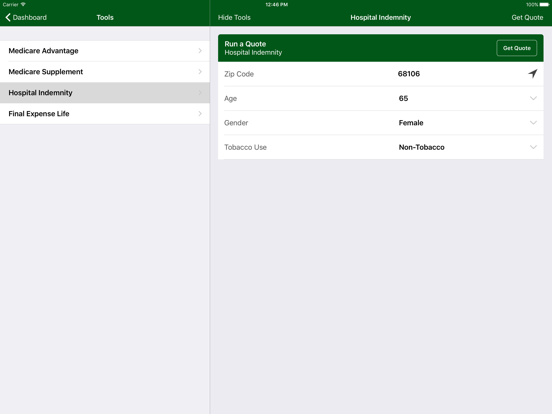Open Medicare Advantage chevron arrow
This screenshot has height=414, width=552.
tap(200, 51)
